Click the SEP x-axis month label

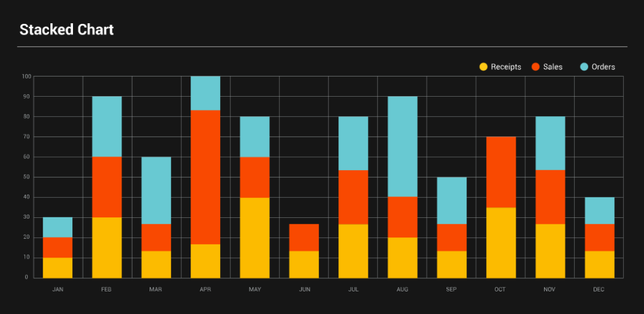pos(452,290)
